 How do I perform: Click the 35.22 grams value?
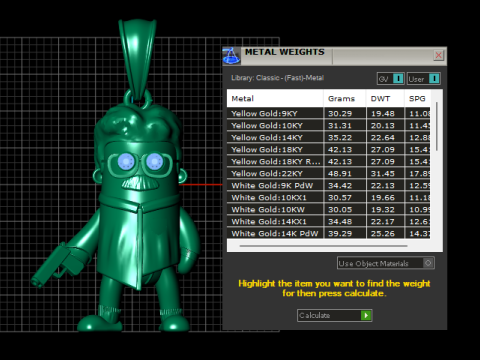pyautogui.click(x=340, y=138)
